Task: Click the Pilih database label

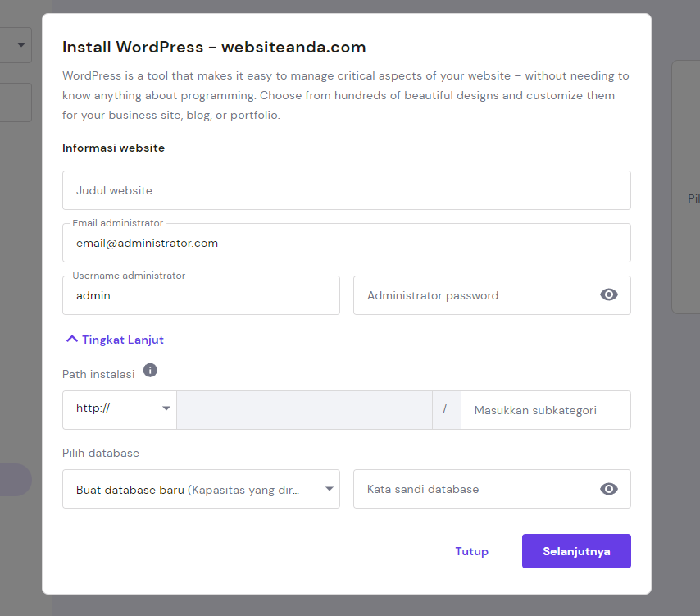Action: (x=100, y=452)
